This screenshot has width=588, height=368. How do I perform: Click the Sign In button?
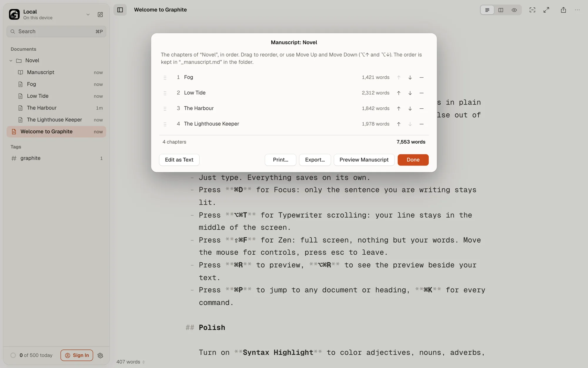77,355
